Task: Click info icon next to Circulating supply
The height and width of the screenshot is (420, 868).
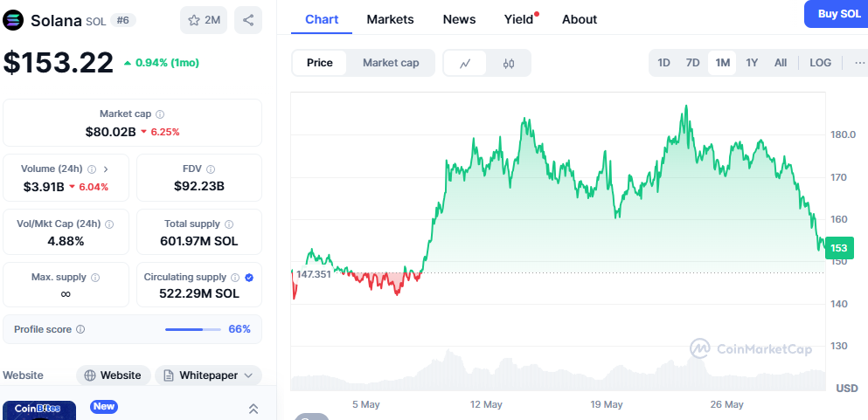Action: tap(235, 278)
